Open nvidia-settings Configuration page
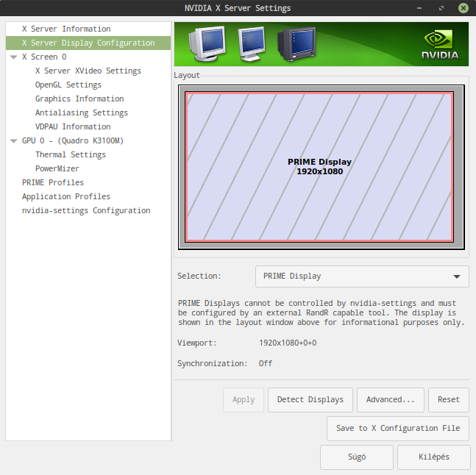The image size is (476, 475). [88, 210]
